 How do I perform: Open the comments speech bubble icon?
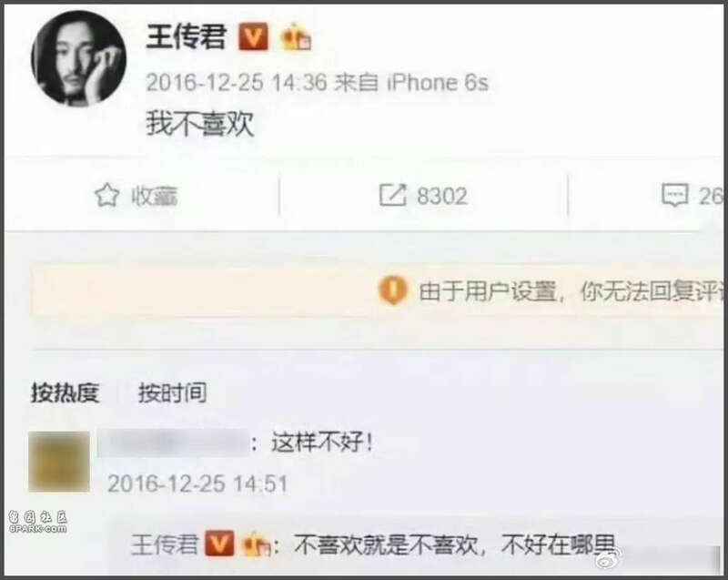coord(674,195)
